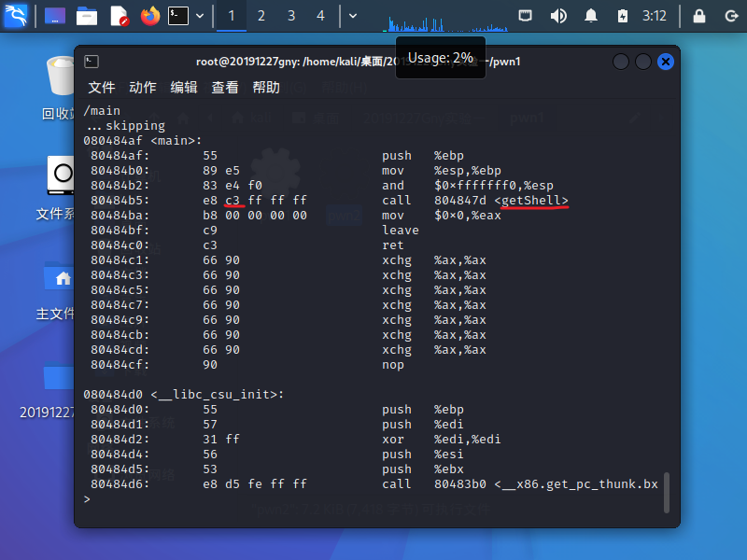Click the address 80484ba:

click(120, 216)
